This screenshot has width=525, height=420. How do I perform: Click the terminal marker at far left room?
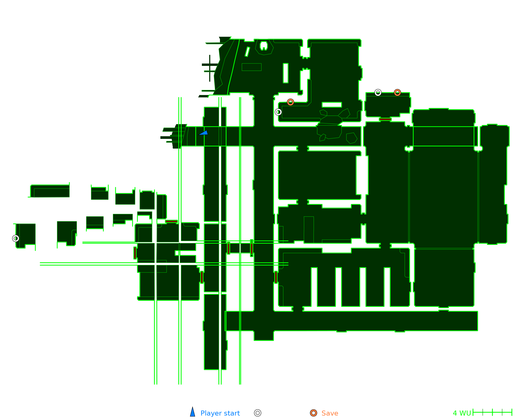point(16,238)
